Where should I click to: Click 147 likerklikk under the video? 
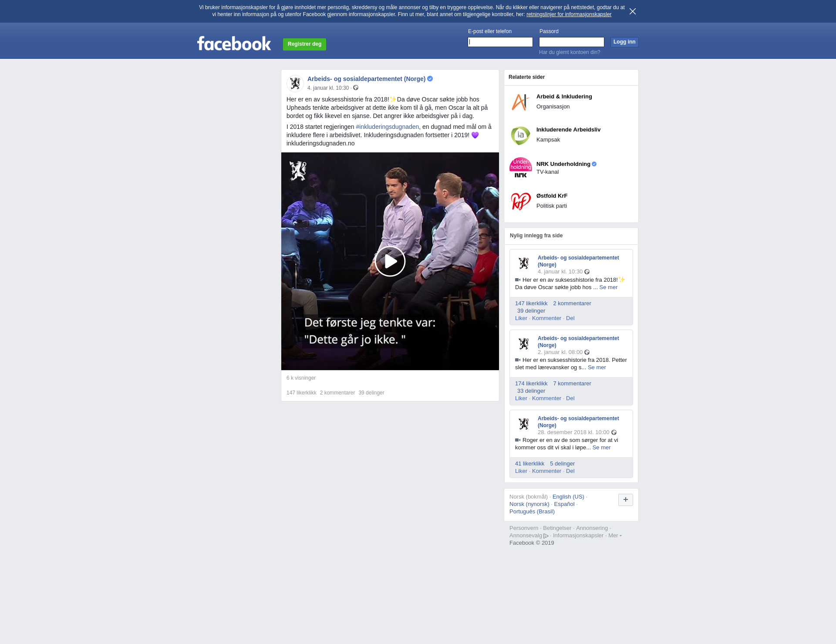tap(301, 393)
